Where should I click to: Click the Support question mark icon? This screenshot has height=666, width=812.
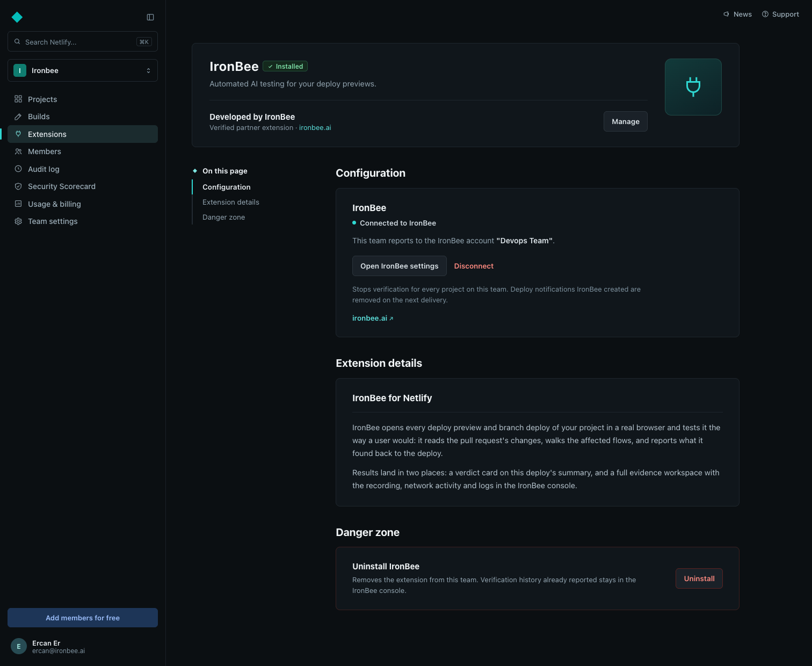pyautogui.click(x=765, y=14)
